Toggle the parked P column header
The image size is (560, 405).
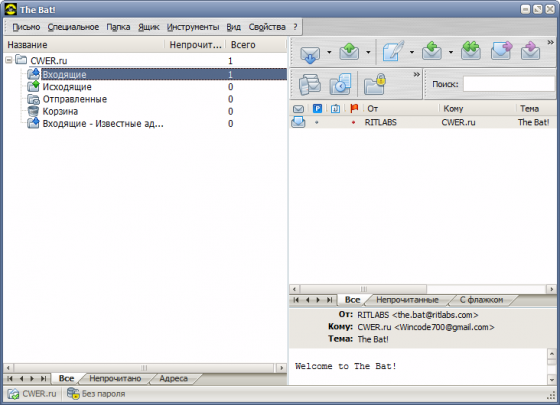coord(317,108)
